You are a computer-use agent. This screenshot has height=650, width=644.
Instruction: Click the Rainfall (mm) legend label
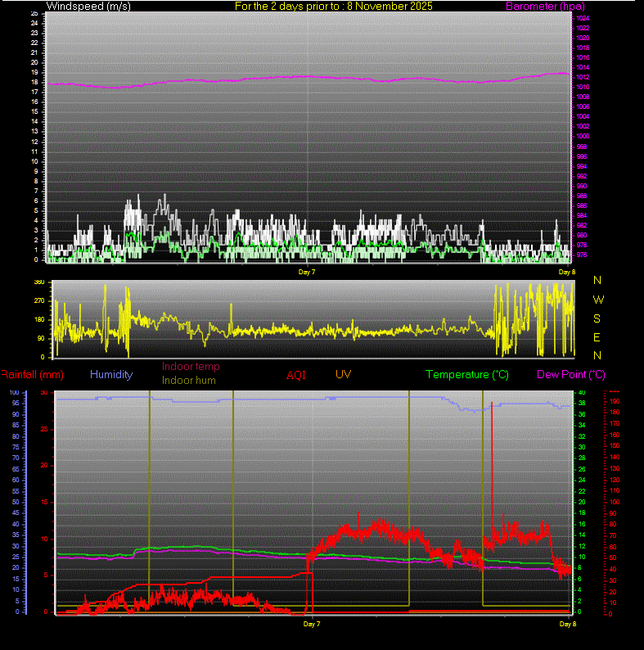coord(32,374)
